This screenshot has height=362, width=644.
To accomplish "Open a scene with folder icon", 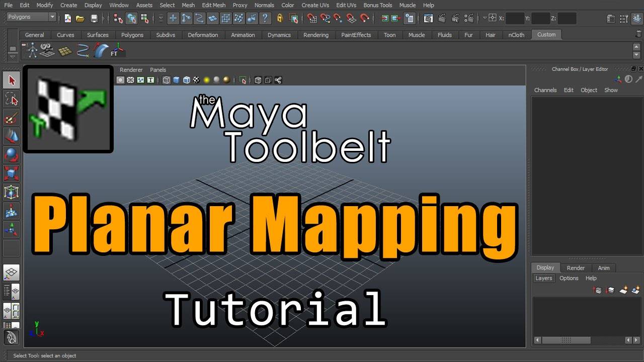I will [x=80, y=19].
